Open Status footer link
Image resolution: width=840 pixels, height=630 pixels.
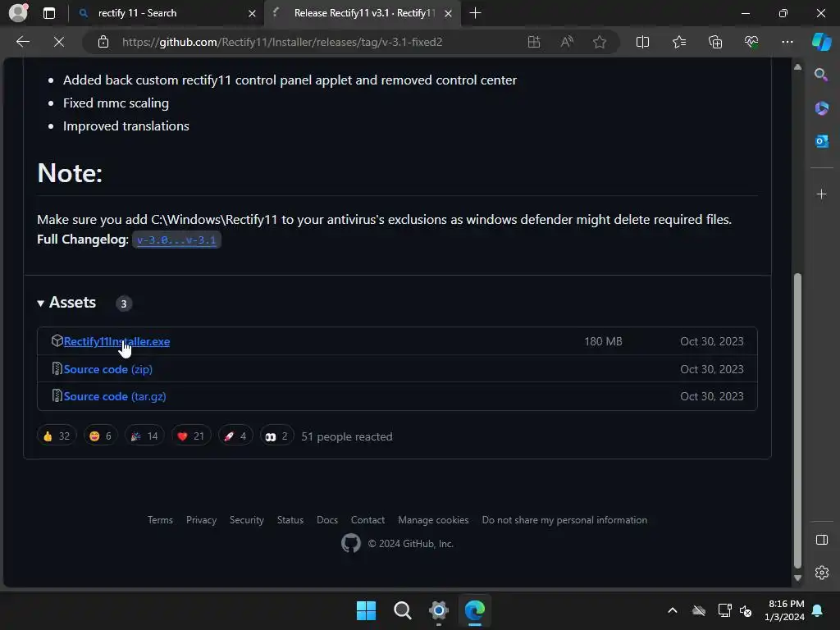[x=290, y=519]
